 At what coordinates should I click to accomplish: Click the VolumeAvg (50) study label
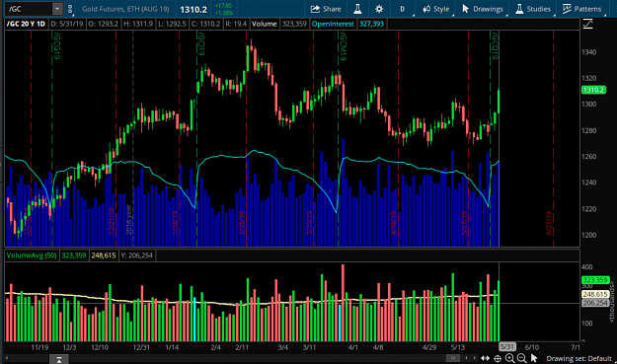pyautogui.click(x=32, y=255)
